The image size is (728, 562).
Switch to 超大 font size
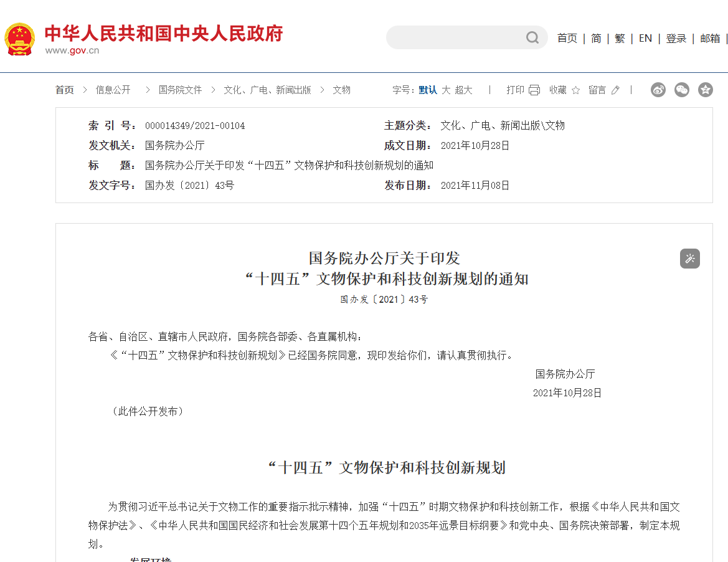462,90
